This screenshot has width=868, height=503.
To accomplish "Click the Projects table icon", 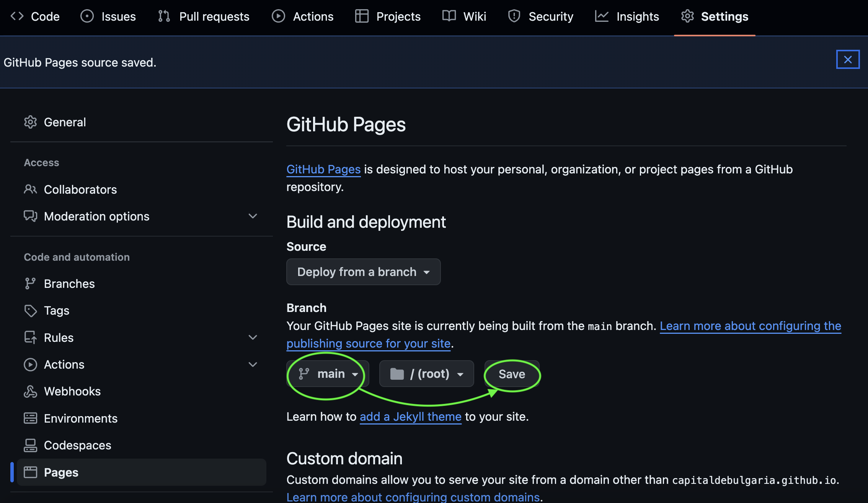I will (x=362, y=16).
